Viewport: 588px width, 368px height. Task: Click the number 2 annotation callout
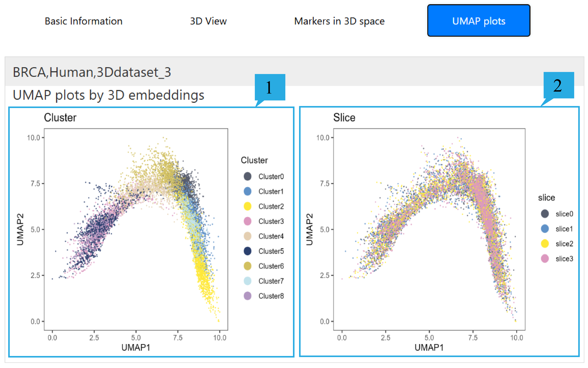[558, 85]
